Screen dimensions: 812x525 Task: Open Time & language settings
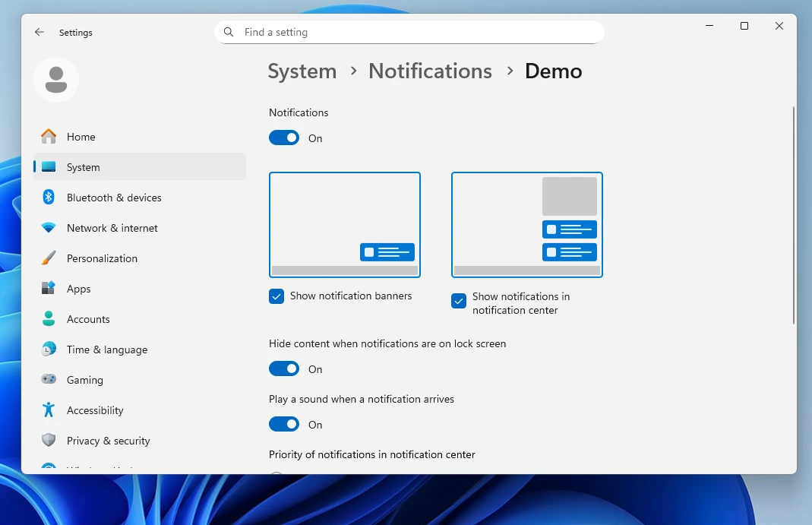tap(106, 349)
